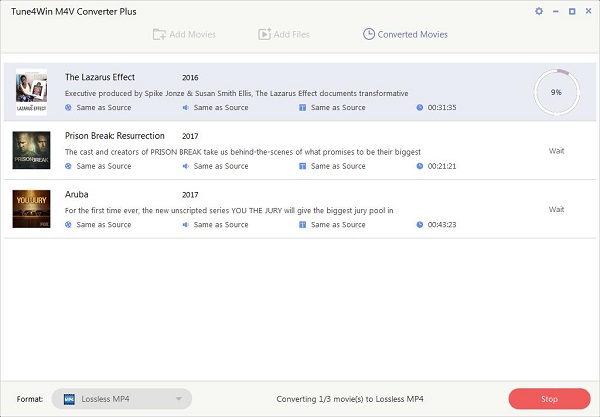600x417 pixels.
Task: Click year 2017 on Aruba row
Action: (x=190, y=195)
